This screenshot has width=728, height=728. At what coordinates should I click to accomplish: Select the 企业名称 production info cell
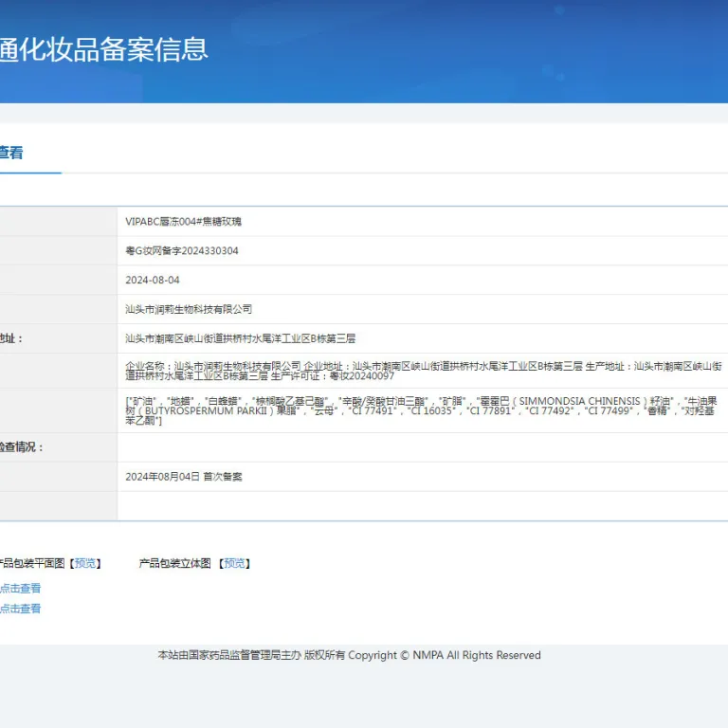[424, 371]
